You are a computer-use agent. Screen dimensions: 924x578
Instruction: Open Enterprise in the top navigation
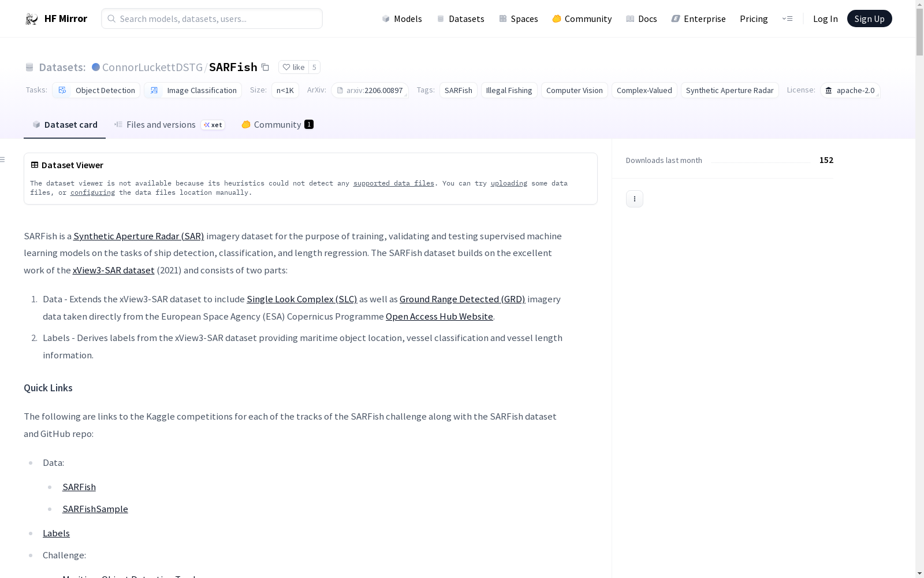coord(699,19)
